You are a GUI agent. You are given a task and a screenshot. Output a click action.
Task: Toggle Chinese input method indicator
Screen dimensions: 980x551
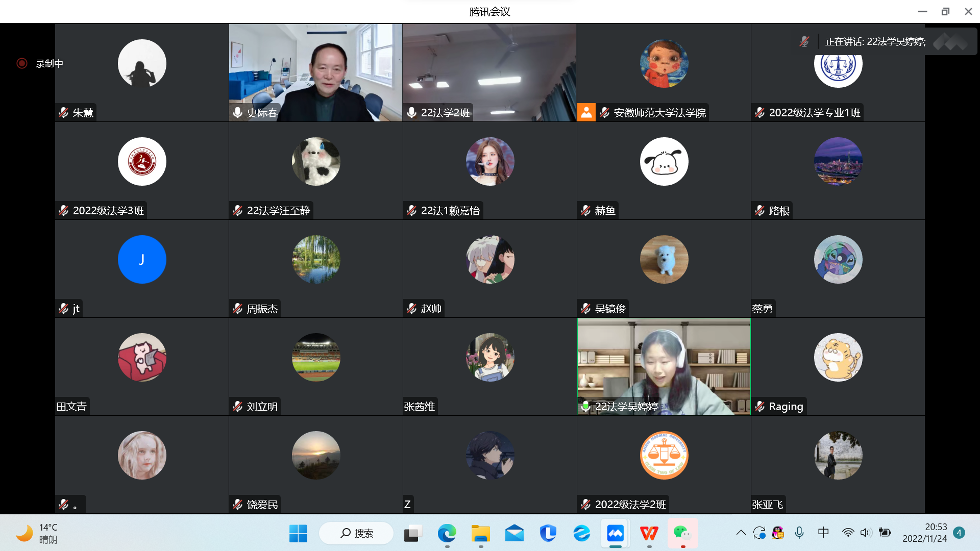(x=823, y=533)
